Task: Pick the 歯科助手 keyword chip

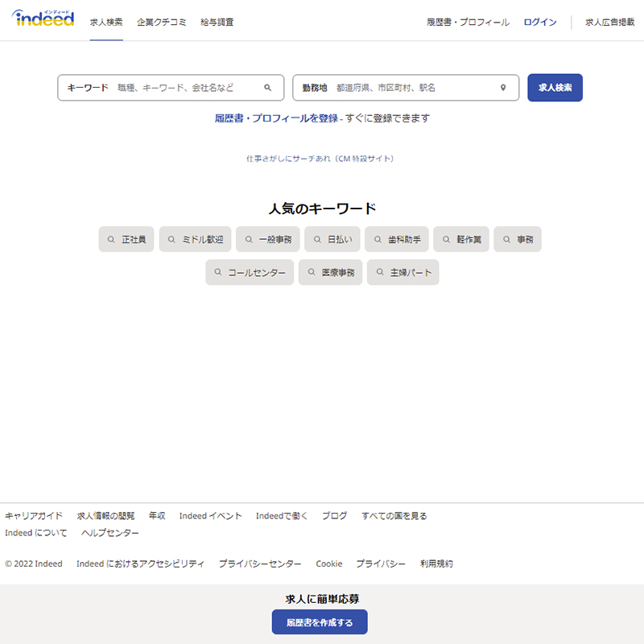Action: pos(396,239)
